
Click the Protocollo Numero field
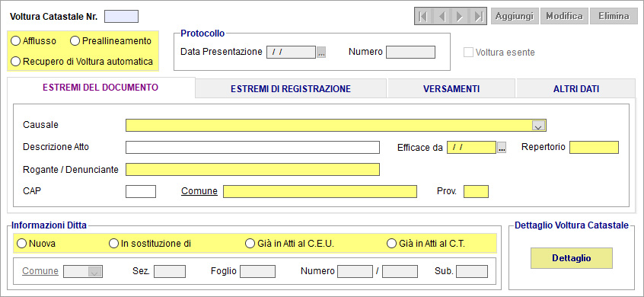(x=411, y=53)
